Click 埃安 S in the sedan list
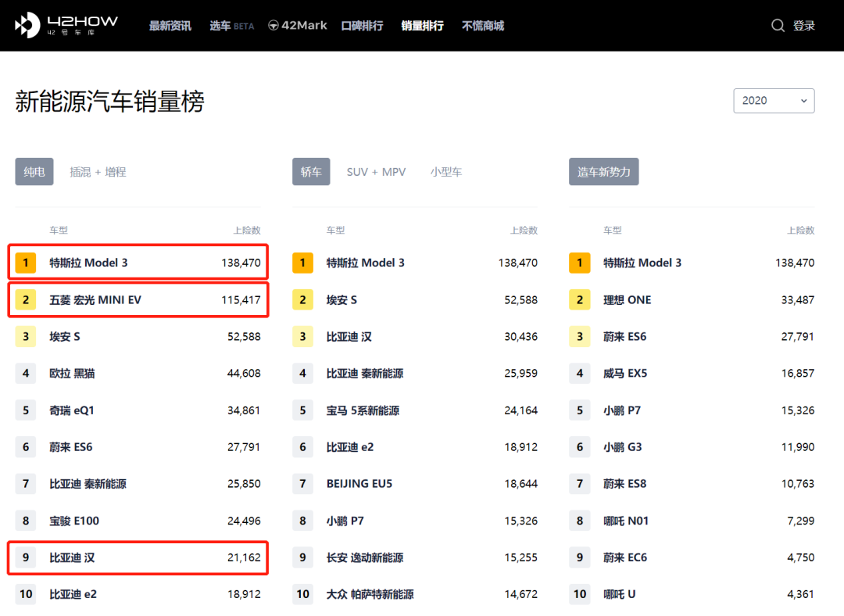This screenshot has height=616, width=844. coord(342,300)
